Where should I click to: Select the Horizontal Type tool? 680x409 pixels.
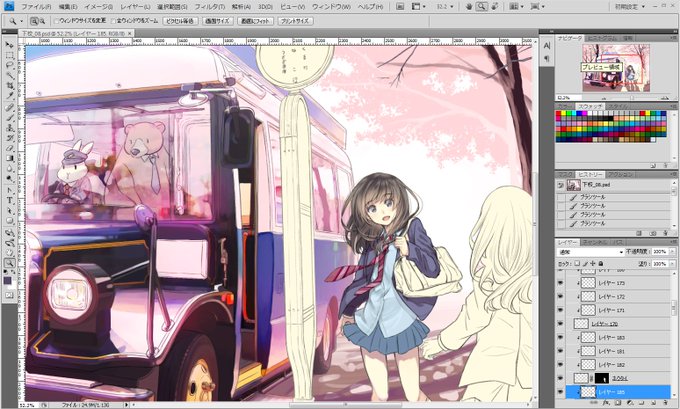[10, 200]
